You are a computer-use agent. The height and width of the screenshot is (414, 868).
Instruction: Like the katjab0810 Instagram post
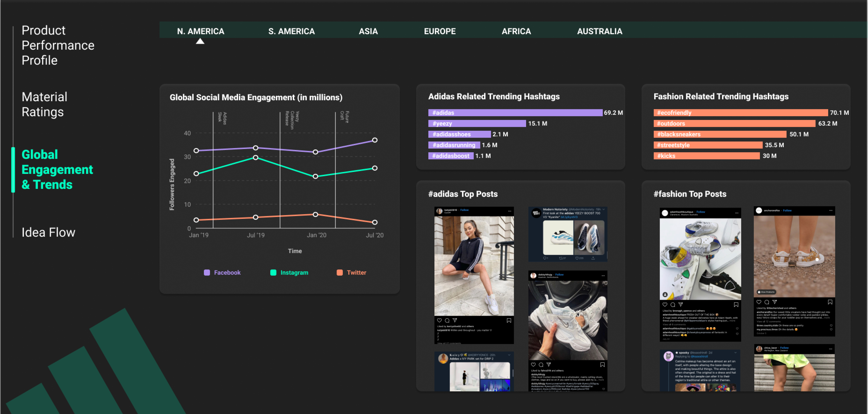[x=439, y=320]
